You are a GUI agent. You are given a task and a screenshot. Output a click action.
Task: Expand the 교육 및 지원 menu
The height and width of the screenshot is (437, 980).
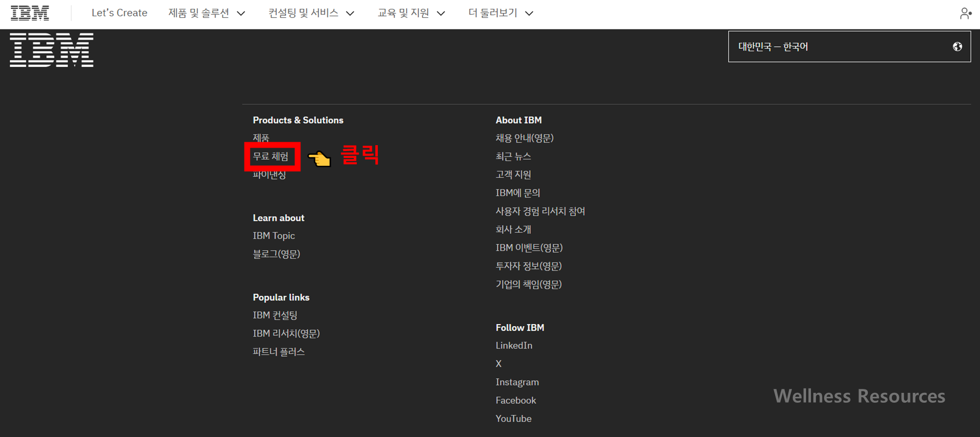coord(411,13)
